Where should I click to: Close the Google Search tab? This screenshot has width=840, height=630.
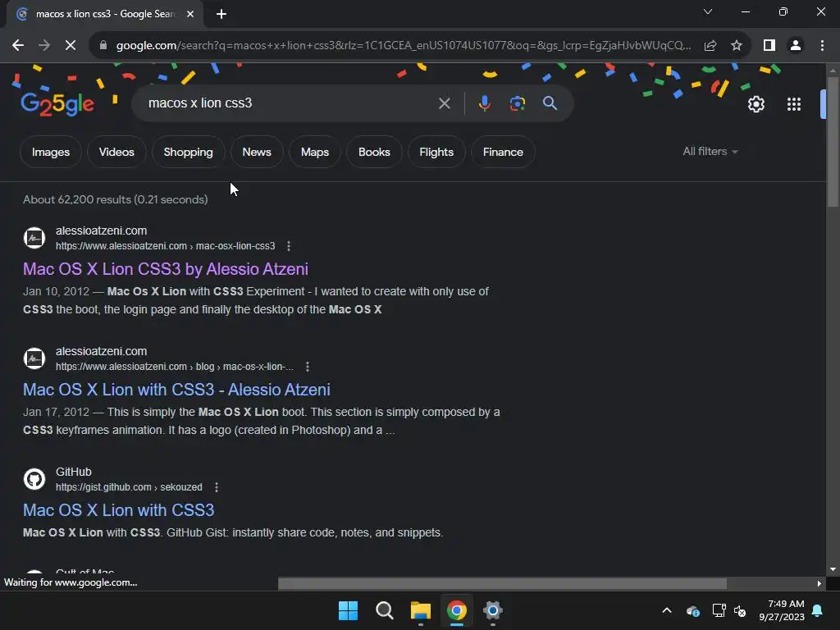pyautogui.click(x=190, y=14)
